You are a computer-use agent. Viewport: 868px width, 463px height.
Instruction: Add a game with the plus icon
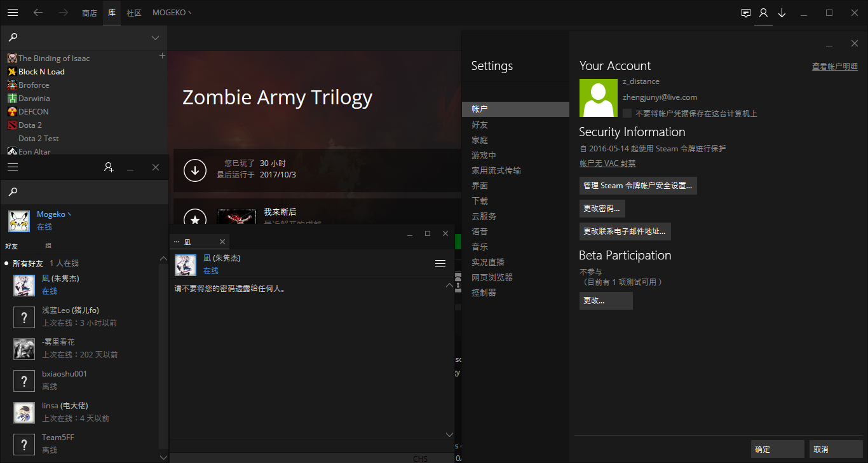pyautogui.click(x=161, y=56)
